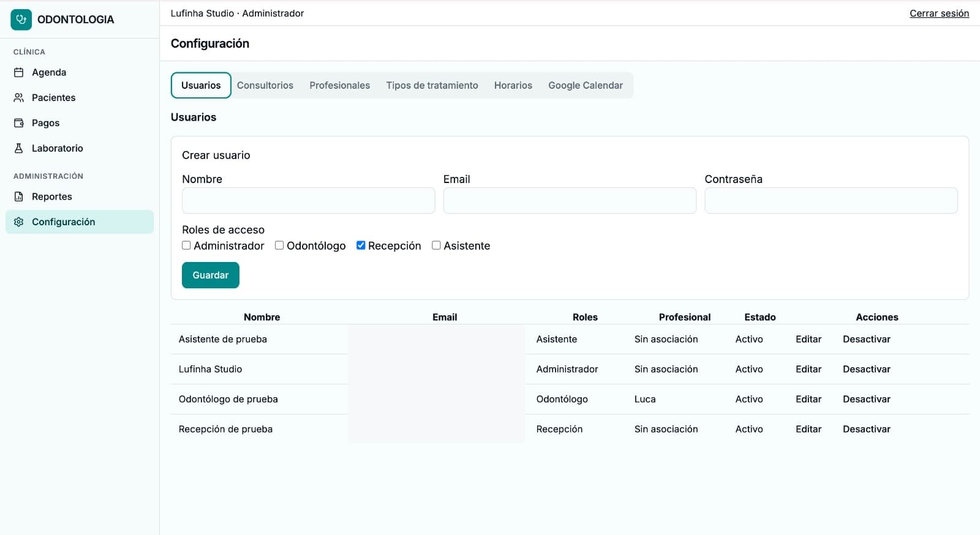Check the Administrador role checkbox
This screenshot has height=535, width=980.
click(186, 245)
